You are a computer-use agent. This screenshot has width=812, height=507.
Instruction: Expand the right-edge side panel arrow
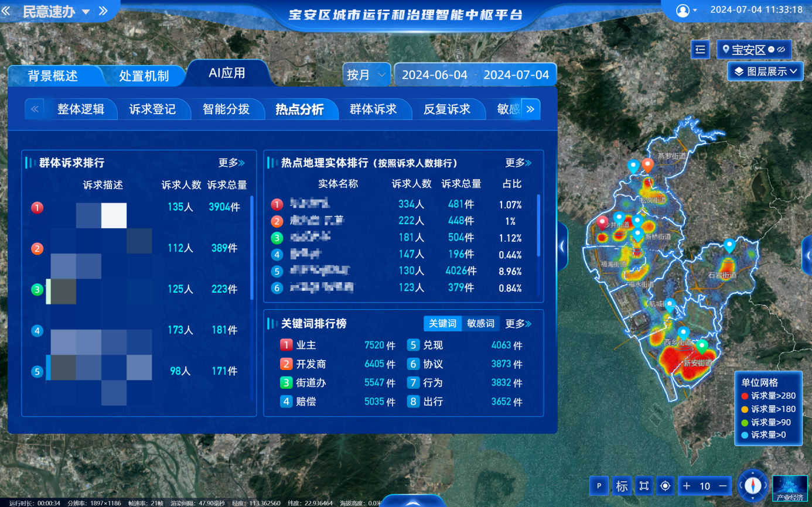(807, 255)
